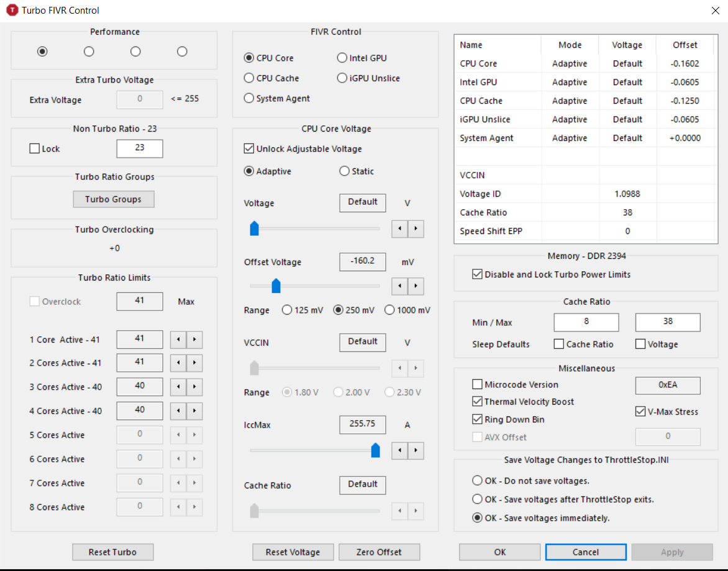Screen dimensions: 728x571
Task: Choose Static voltage mode
Action: [x=357, y=171]
